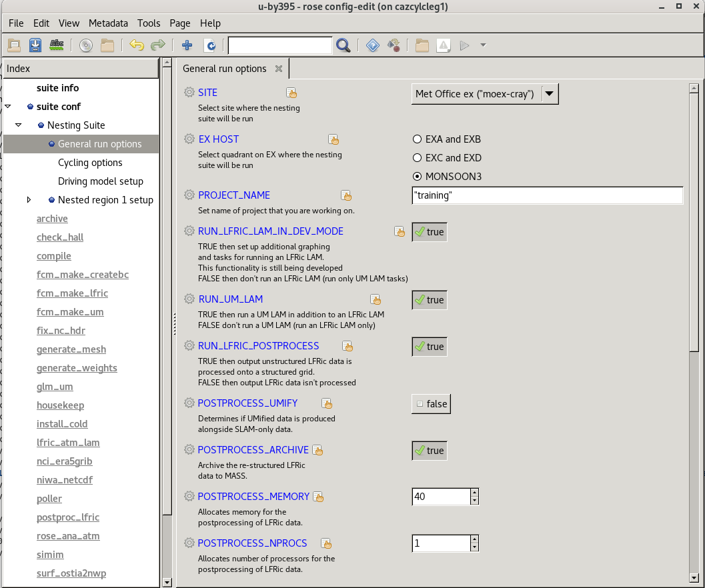The image size is (705, 588).
Task: Click the blue diamond help icon
Action: tap(373, 45)
